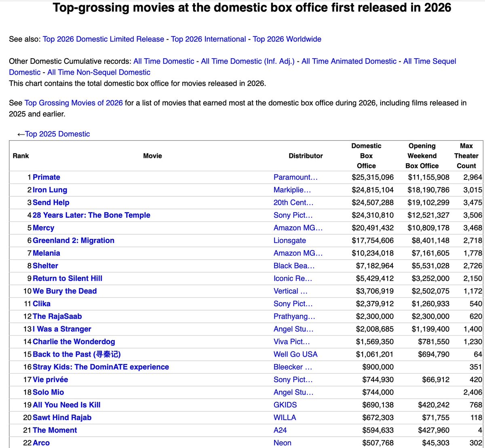
Task: Open 28 Years Later: The Bone Temple
Action: 91,215
